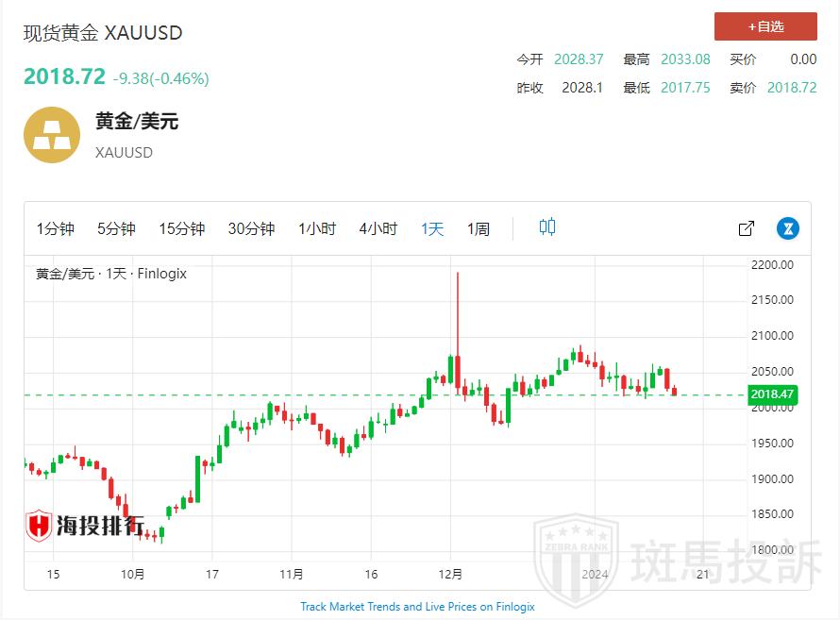Add XAUUSD to watchlist with +自选
The image size is (840, 620).
765,26
